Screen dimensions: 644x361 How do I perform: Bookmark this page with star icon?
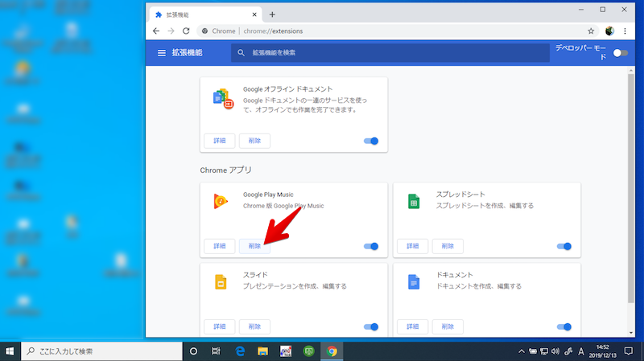[x=591, y=31]
